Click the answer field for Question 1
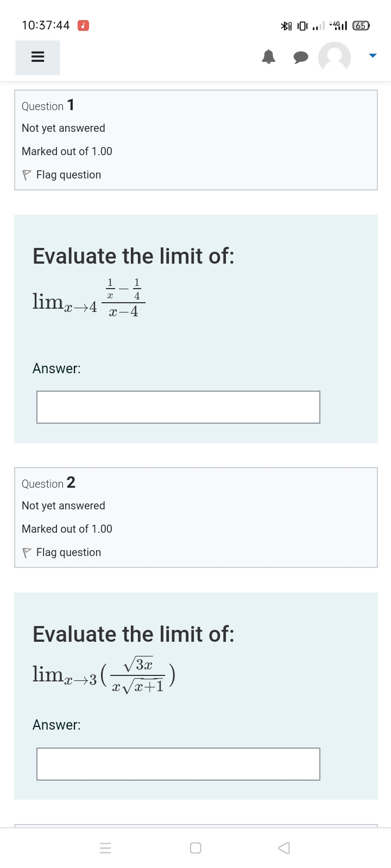This screenshot has width=391, height=868. tap(178, 407)
